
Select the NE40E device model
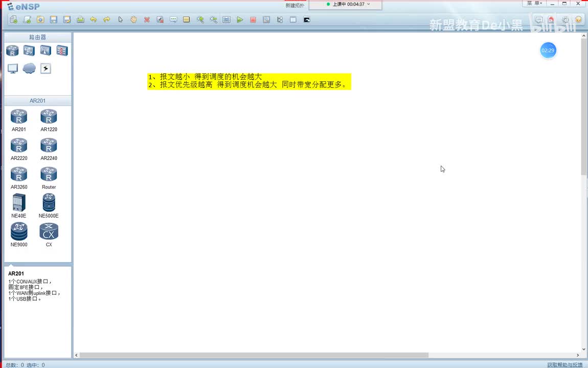point(19,206)
